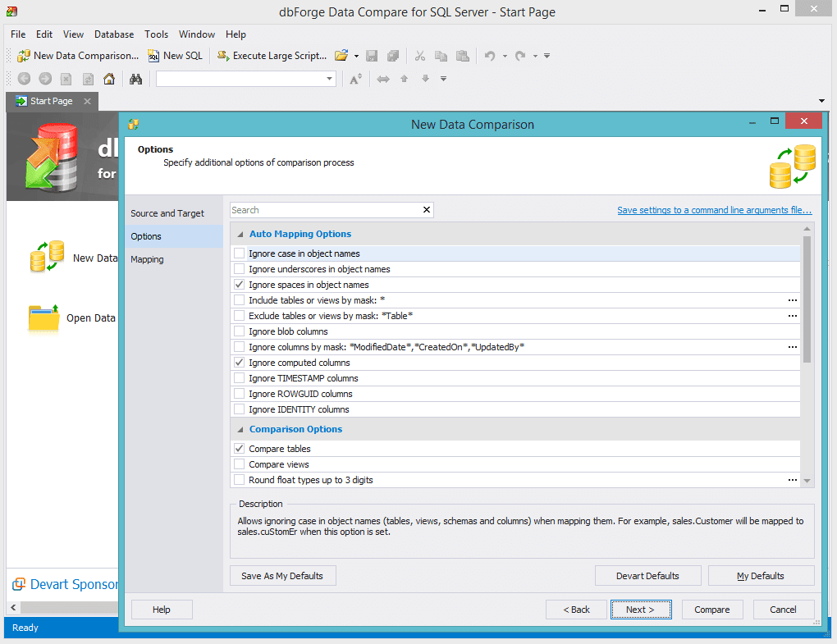Open the Database menu
Viewport: 837px width, 644px height.
coord(114,34)
